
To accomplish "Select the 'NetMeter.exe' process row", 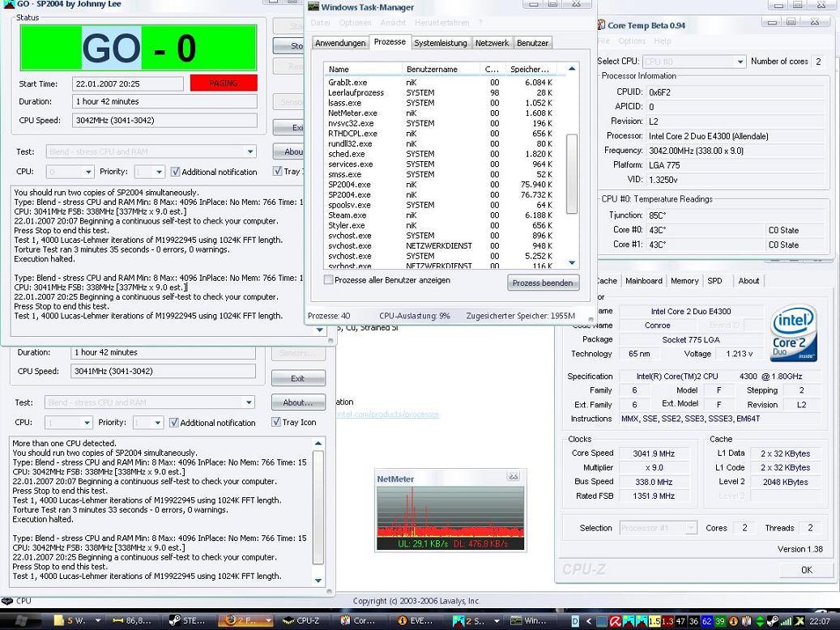I will [445, 113].
